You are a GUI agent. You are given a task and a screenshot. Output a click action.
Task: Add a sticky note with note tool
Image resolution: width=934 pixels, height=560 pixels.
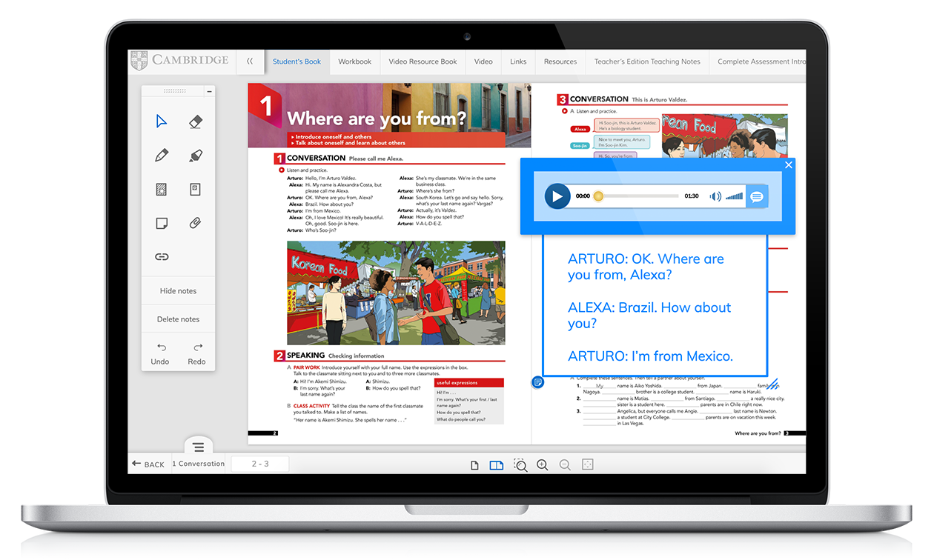tap(162, 223)
